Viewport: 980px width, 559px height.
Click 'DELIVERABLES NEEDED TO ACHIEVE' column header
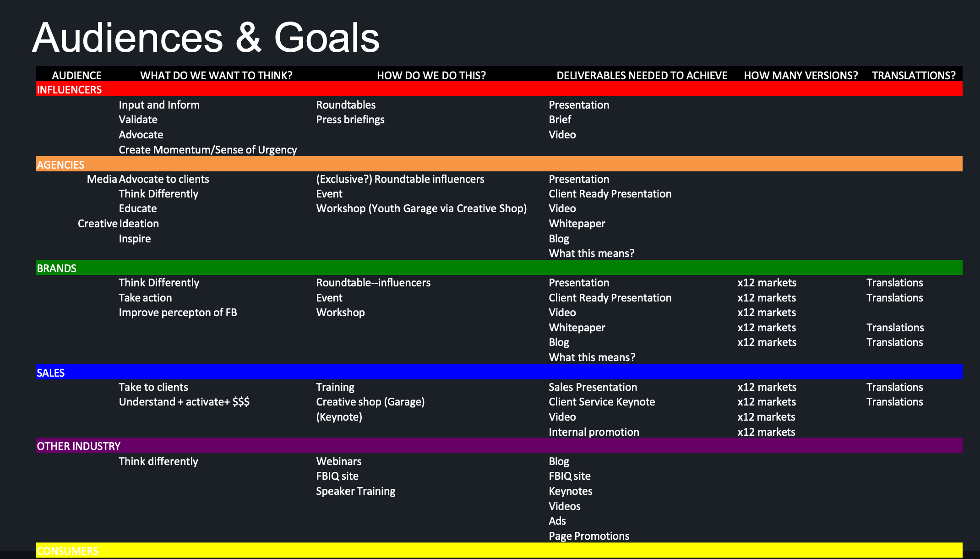coord(642,75)
